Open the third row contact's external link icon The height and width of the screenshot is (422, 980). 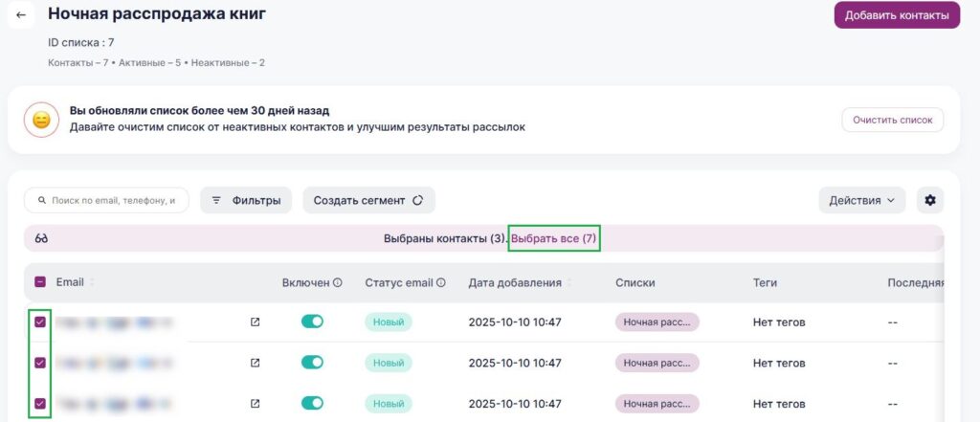click(x=255, y=404)
